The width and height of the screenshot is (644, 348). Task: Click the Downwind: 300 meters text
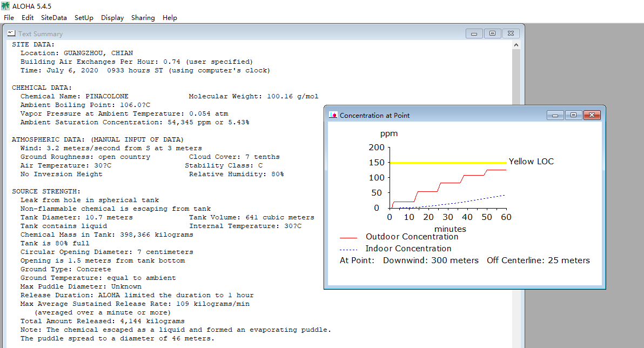431,260
